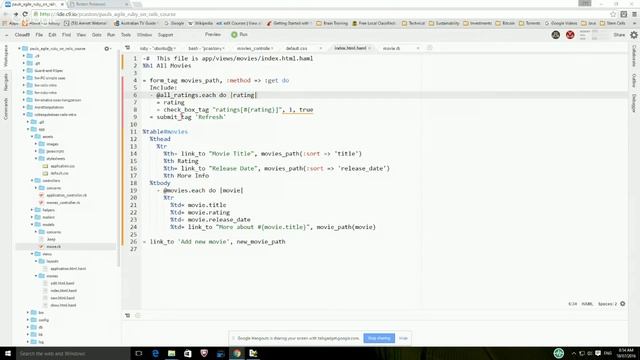Open Cloud9 preferences gear icon
640x360 pixels.
pyautogui.click(x=633, y=35)
